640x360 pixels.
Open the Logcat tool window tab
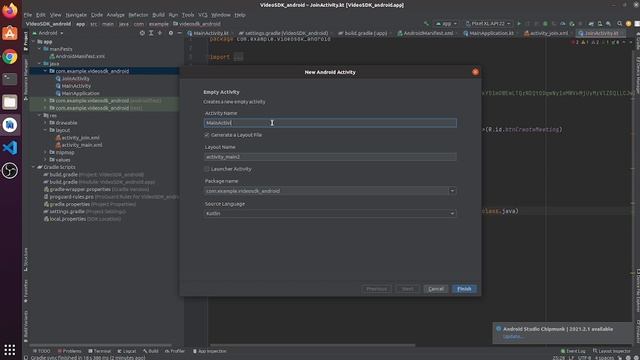[127, 351]
